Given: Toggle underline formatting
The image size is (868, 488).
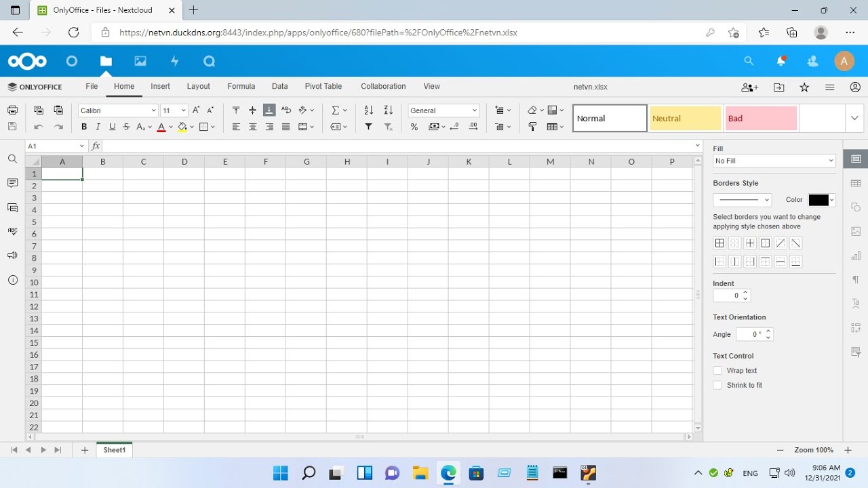Looking at the screenshot, I should [112, 127].
